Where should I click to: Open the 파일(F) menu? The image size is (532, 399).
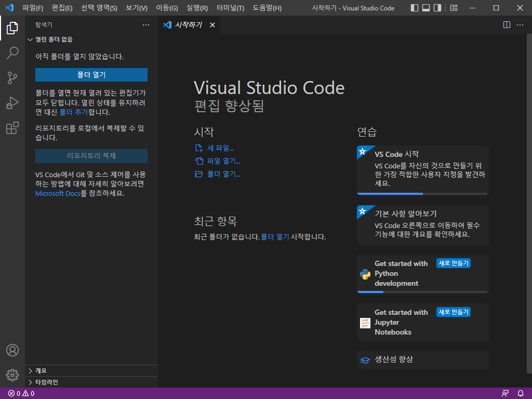tap(33, 8)
